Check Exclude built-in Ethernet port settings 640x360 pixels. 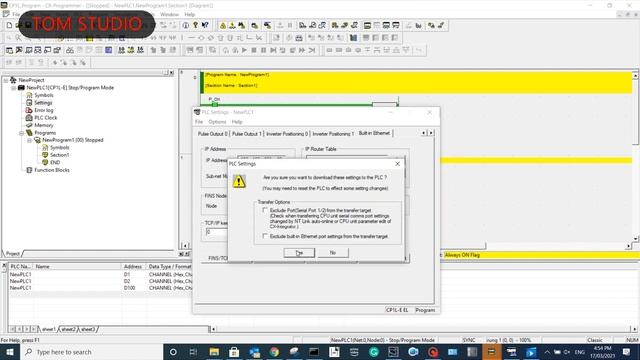tap(265, 236)
